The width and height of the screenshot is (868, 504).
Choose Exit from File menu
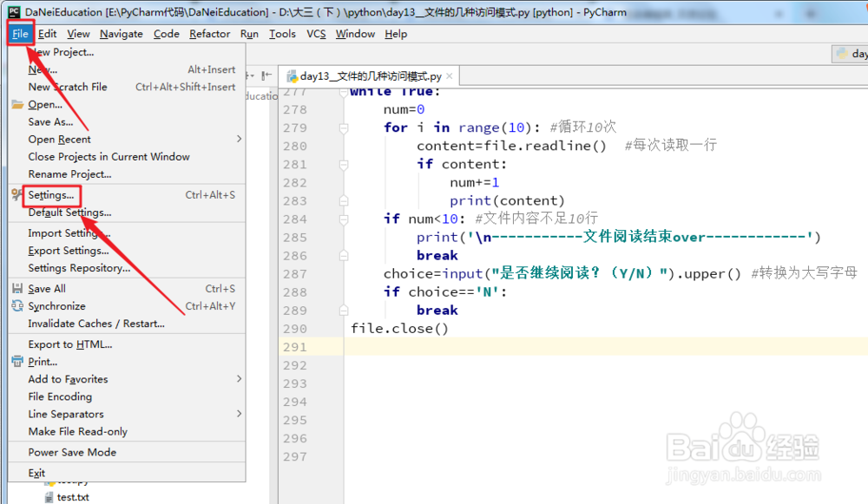pos(127,473)
